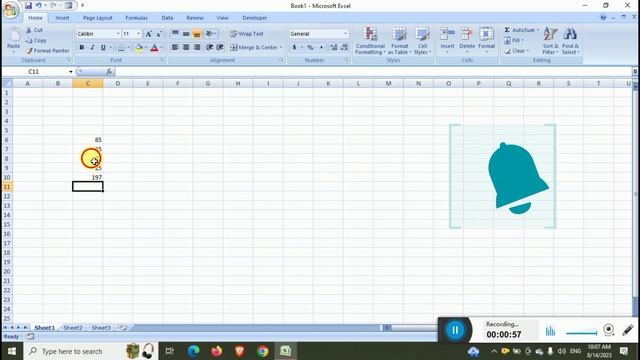Decrease decimal places
640x360 pixels.
pyautogui.click(x=344, y=47)
